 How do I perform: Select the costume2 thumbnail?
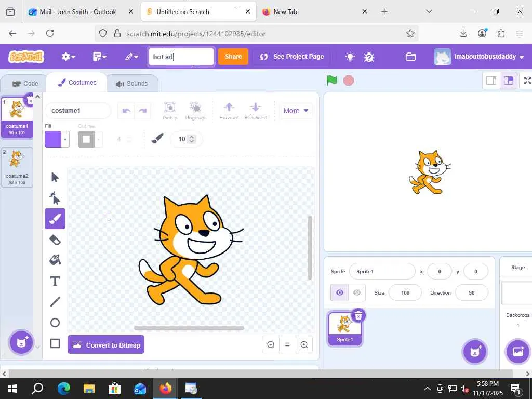click(17, 167)
